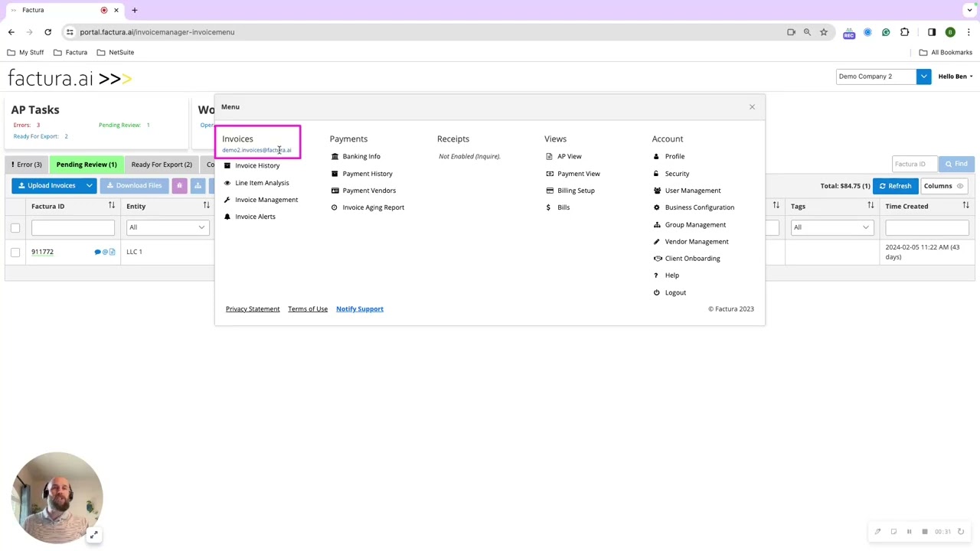Click the Help question mark icon

pos(655,275)
